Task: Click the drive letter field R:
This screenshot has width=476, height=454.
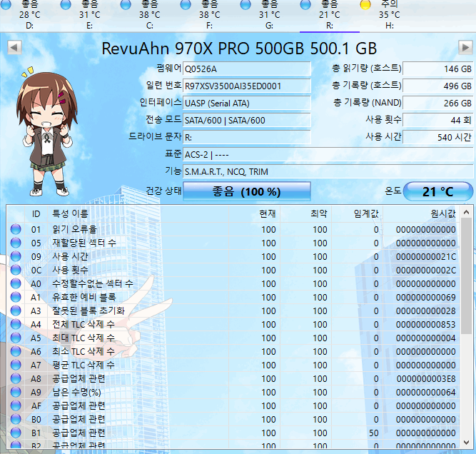Action: click(247, 137)
